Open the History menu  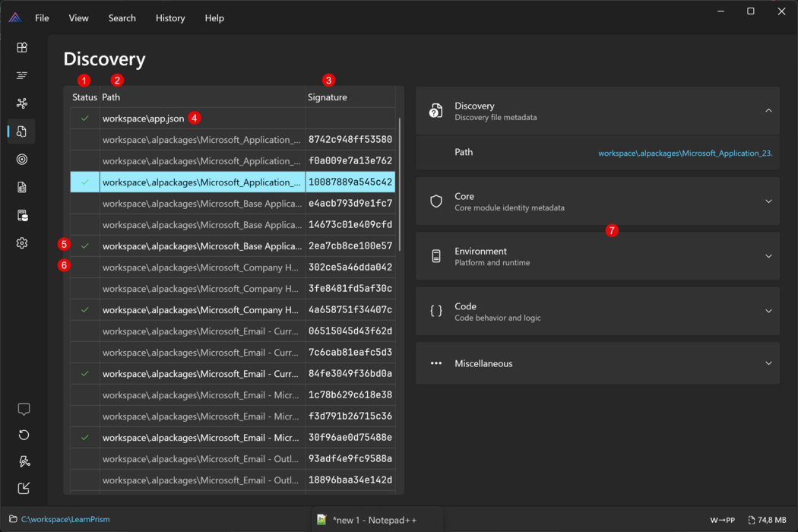[170, 18]
